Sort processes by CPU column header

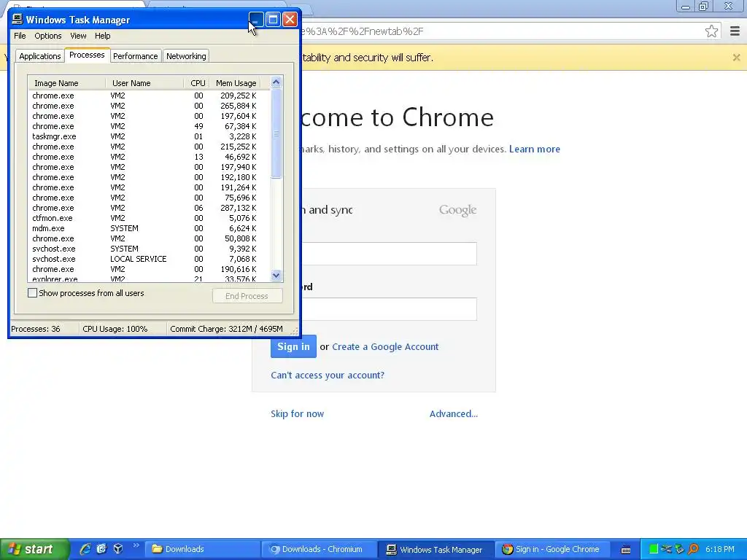pos(197,83)
